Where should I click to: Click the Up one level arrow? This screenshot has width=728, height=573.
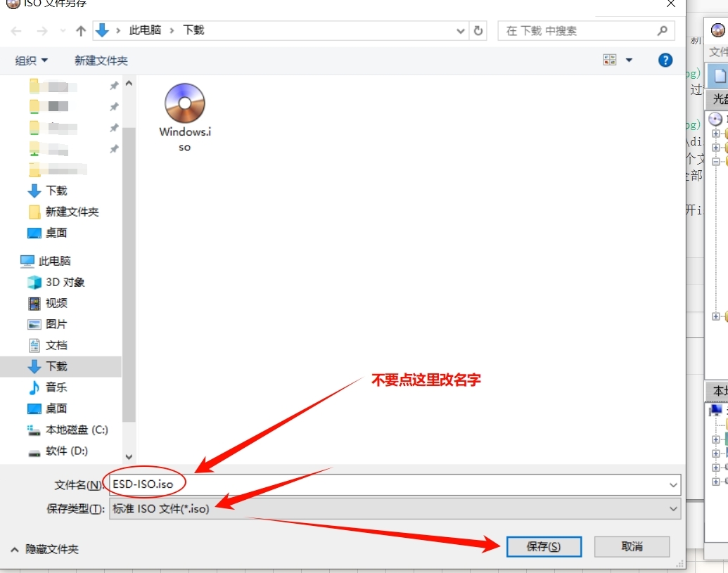pos(81,31)
